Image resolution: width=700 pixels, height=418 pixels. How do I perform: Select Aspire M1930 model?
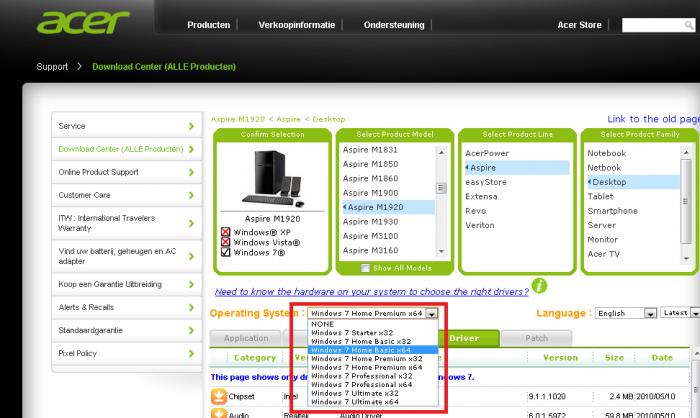(x=371, y=222)
